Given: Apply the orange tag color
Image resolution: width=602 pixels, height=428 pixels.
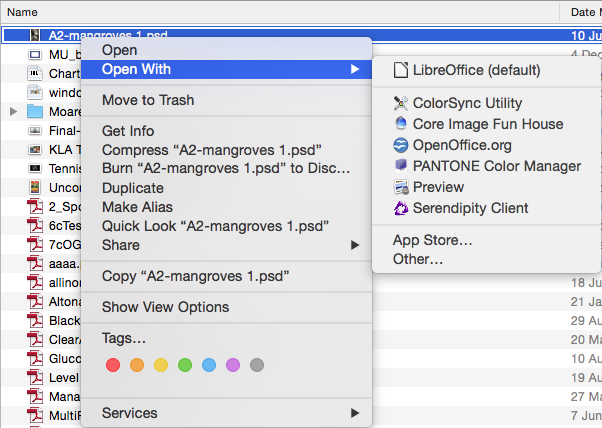Looking at the screenshot, I should point(137,365).
